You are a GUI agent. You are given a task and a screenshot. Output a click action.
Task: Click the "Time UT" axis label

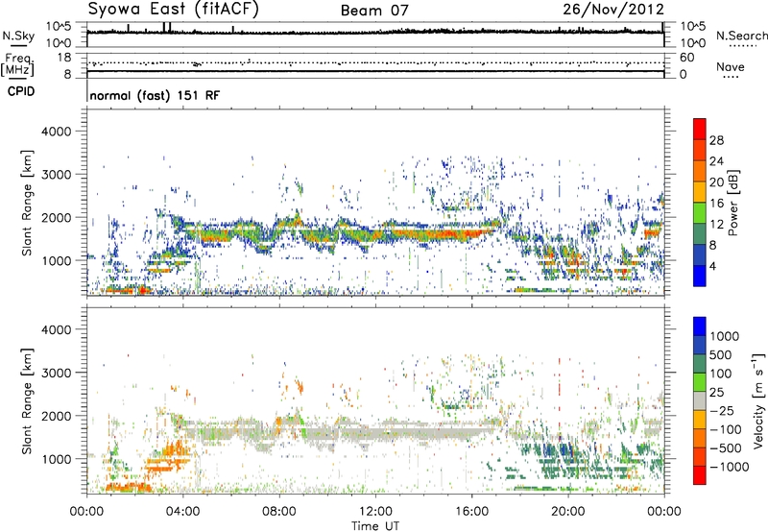coord(375,526)
